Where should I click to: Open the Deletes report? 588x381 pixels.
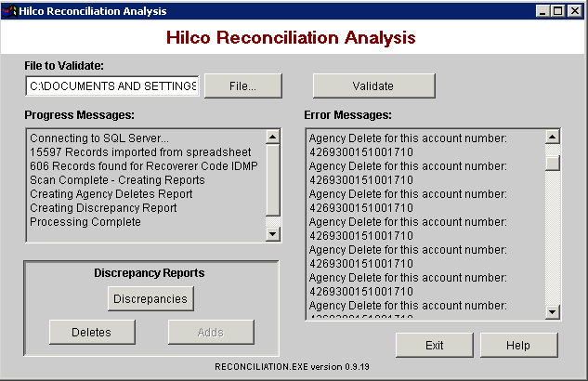[92, 332]
